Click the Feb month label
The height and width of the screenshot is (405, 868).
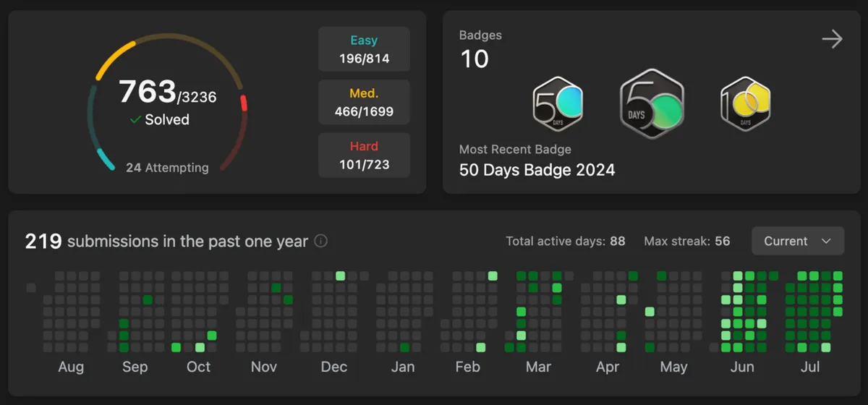click(x=467, y=367)
